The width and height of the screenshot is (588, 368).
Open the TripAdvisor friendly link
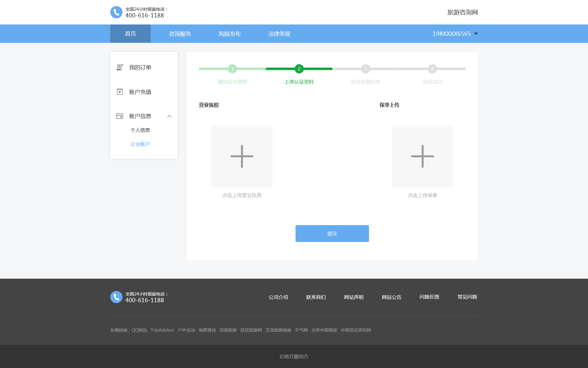click(x=162, y=330)
